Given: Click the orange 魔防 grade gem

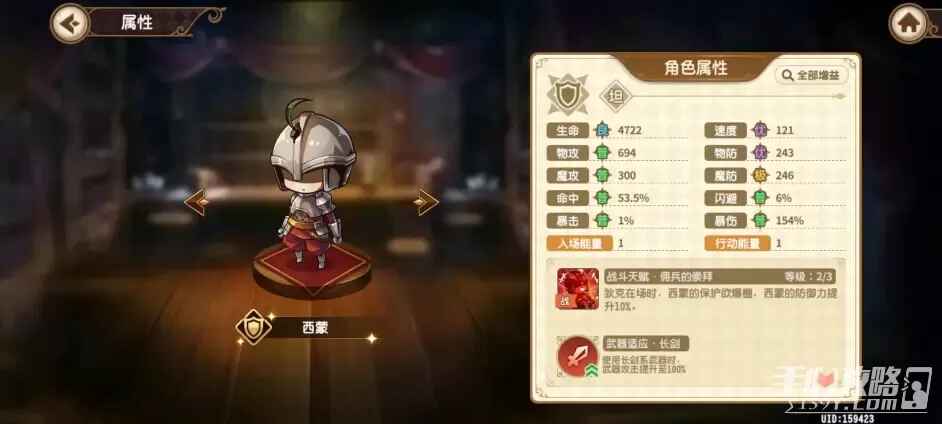Looking at the screenshot, I should [x=759, y=175].
